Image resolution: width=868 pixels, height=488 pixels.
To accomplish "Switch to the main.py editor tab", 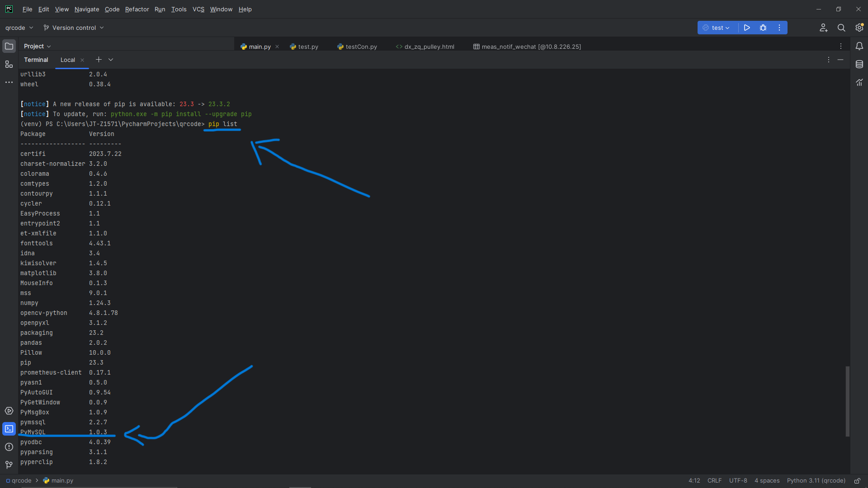I will coord(259,47).
